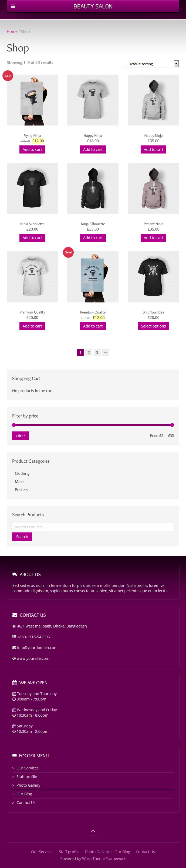Click the We Are Open calendar icon
Viewport: 186px width, 868px height.
click(x=15, y=683)
